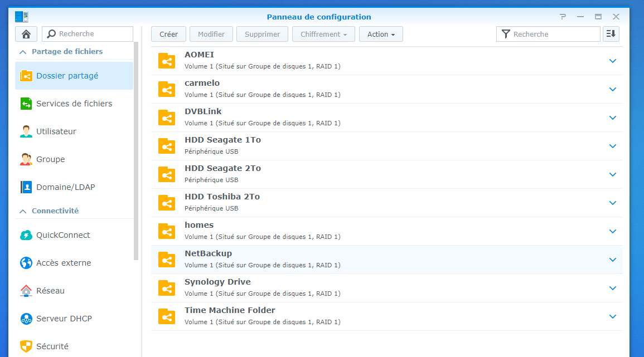The image size is (644, 357).
Task: Click the NetBackup shared folder icon
Action: click(x=167, y=260)
